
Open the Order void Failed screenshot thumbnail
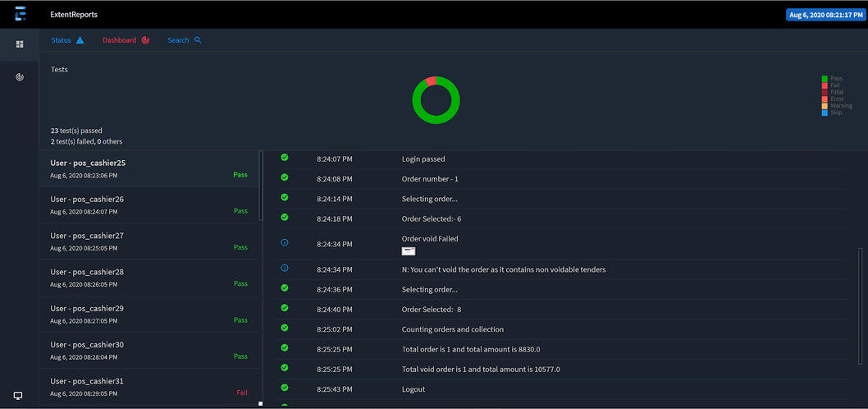[409, 251]
